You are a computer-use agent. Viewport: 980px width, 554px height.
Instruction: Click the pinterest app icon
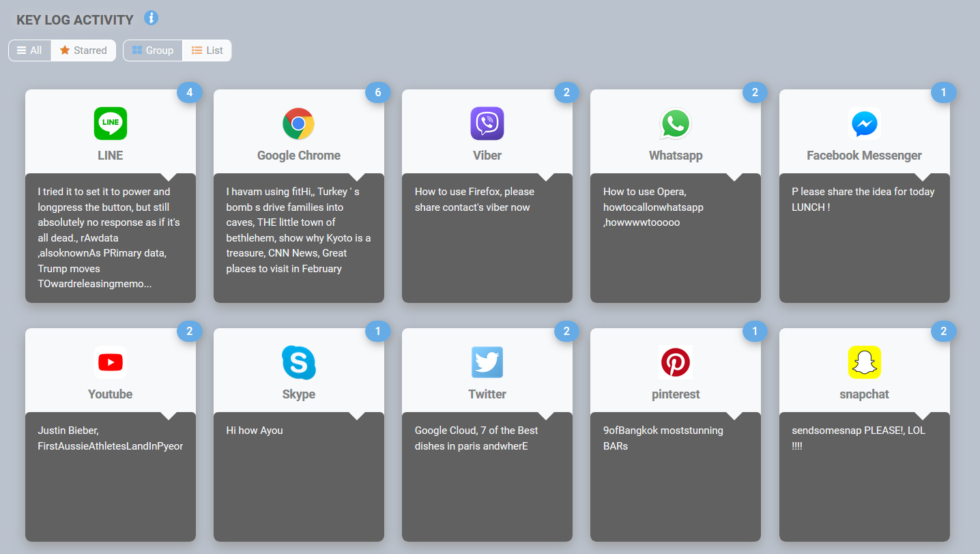point(676,362)
